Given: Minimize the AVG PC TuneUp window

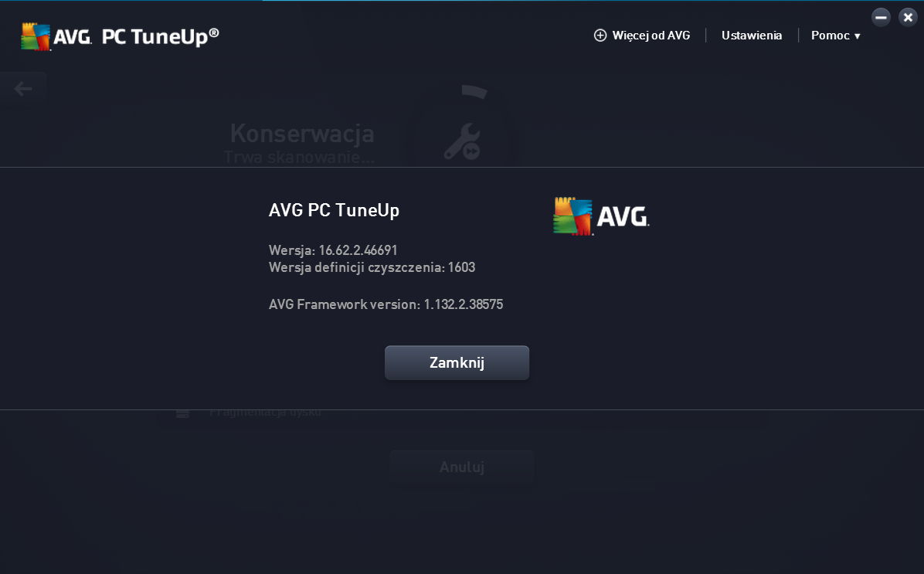Looking at the screenshot, I should pos(881,17).
